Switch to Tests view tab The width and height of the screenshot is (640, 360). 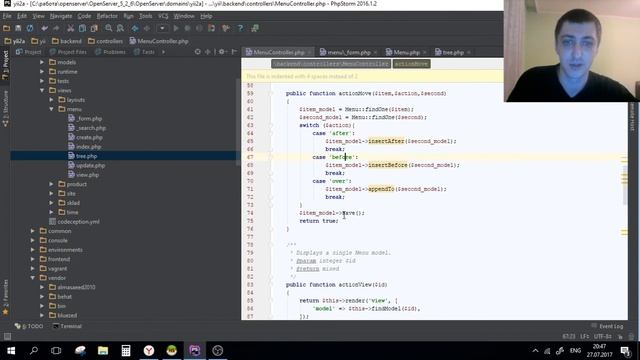click(x=144, y=52)
